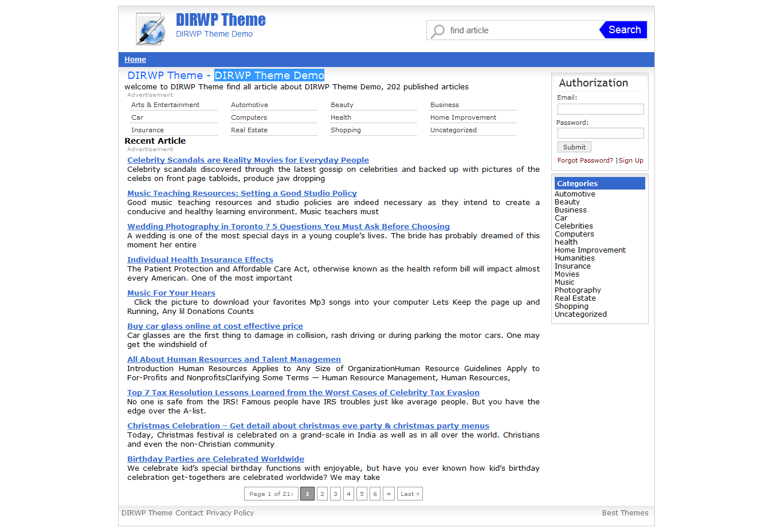Click the DIRWP Theme site title
This screenshot has height=532, width=773.
[x=221, y=20]
